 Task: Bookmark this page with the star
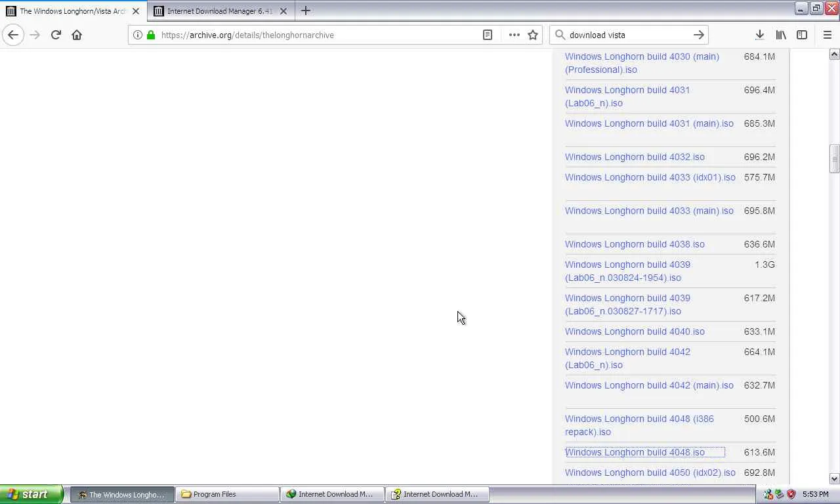[x=533, y=35]
